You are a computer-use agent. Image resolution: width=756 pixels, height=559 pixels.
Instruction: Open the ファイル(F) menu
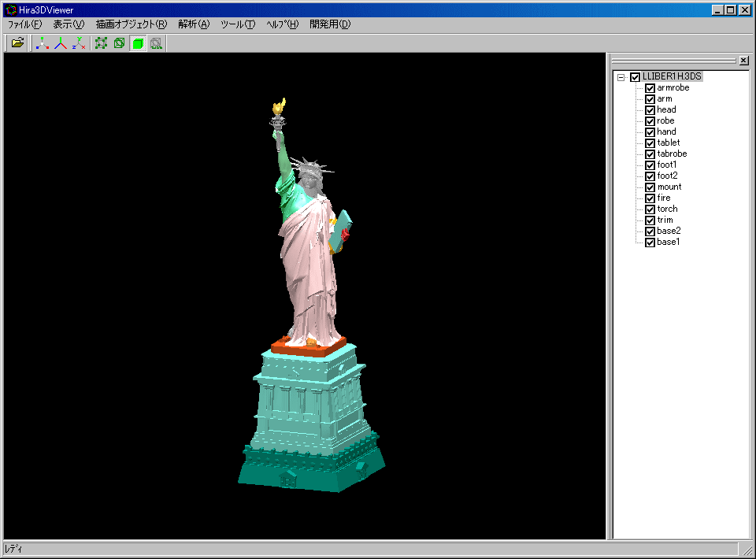[24, 24]
